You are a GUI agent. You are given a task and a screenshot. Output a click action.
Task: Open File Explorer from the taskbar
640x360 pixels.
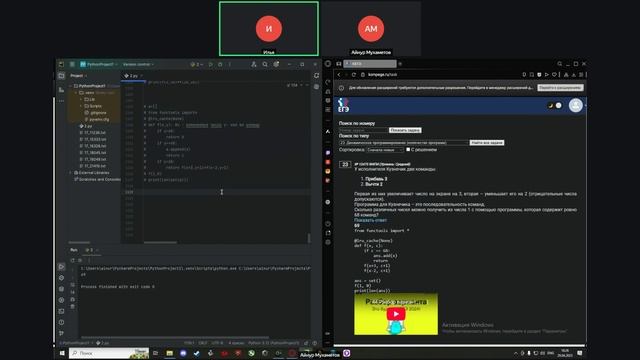coord(169,353)
